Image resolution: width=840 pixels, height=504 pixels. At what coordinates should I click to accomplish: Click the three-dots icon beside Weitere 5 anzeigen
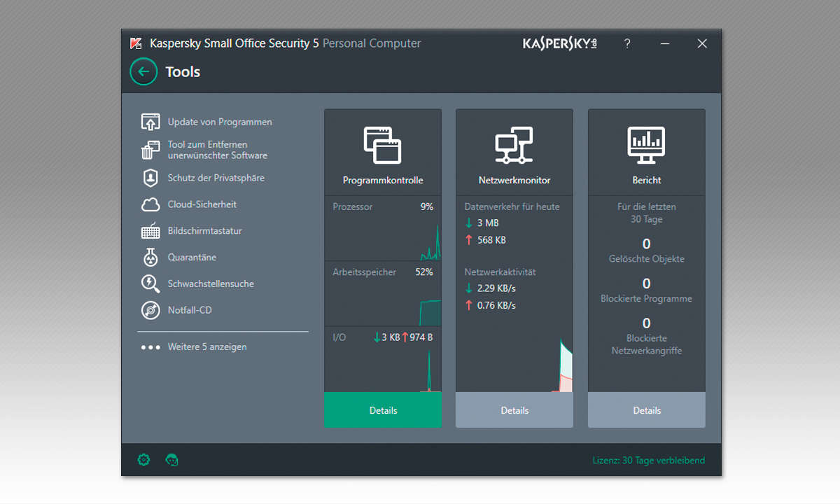point(150,347)
